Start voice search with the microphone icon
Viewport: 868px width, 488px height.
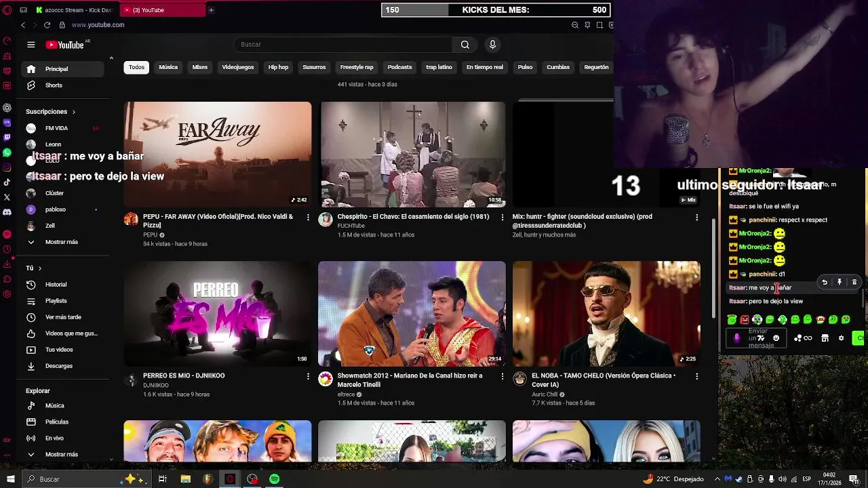coord(492,45)
